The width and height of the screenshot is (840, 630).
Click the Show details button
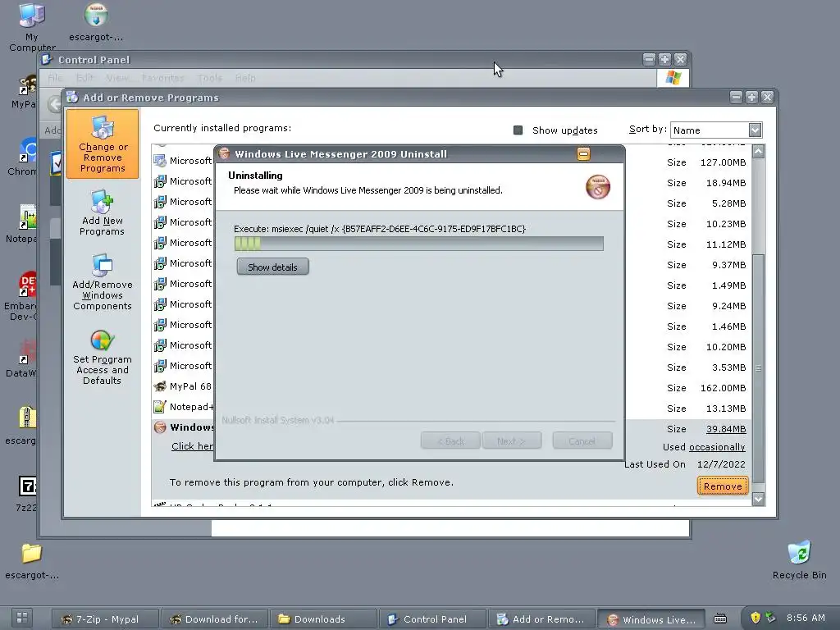point(272,267)
